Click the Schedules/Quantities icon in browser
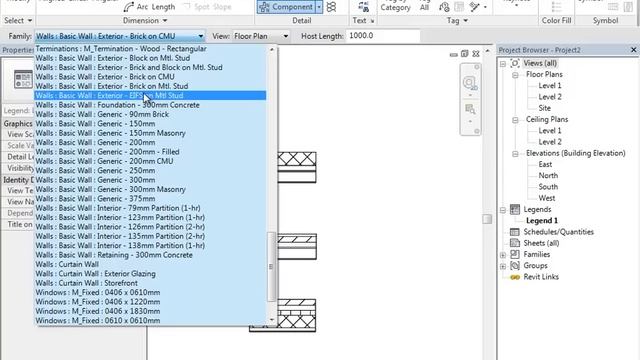The image size is (640, 360). 515,232
